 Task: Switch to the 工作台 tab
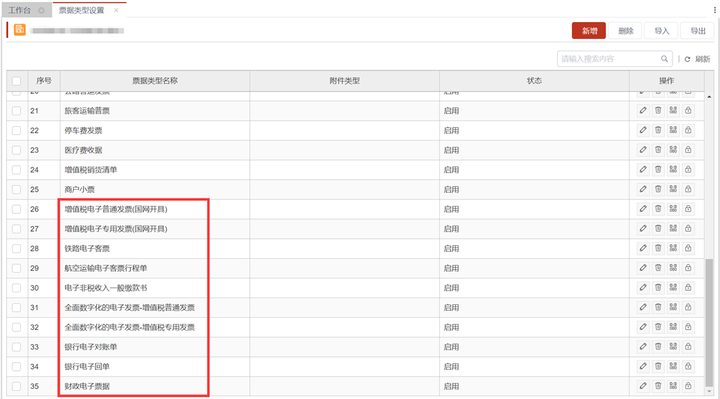[27, 10]
